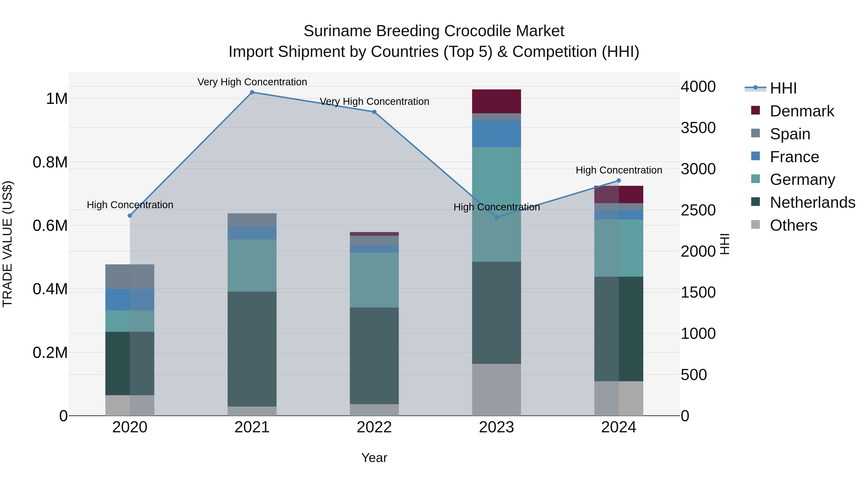Click the Denmark maroon legend swatch
868x488 pixels.
[755, 110]
